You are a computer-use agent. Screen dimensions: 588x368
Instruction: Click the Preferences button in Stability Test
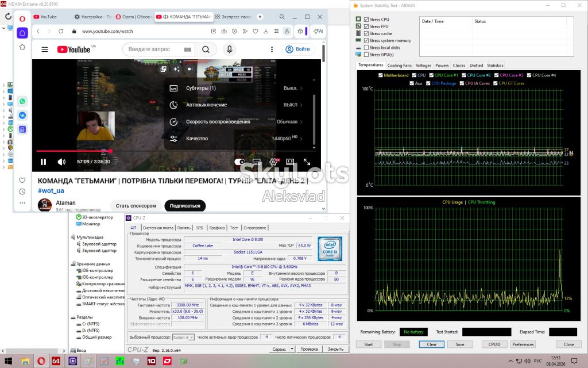(x=523, y=344)
